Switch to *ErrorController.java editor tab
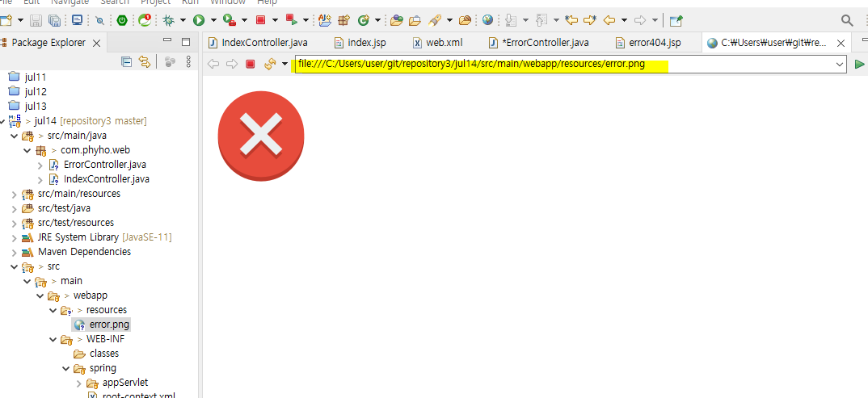Viewport: 868px width, 398px height. [x=540, y=43]
